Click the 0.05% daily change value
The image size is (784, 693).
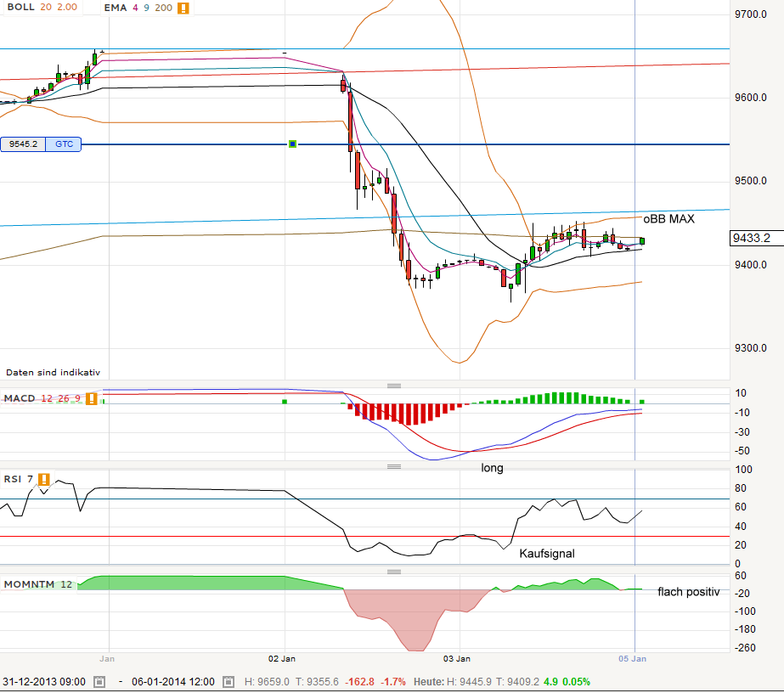[576, 681]
